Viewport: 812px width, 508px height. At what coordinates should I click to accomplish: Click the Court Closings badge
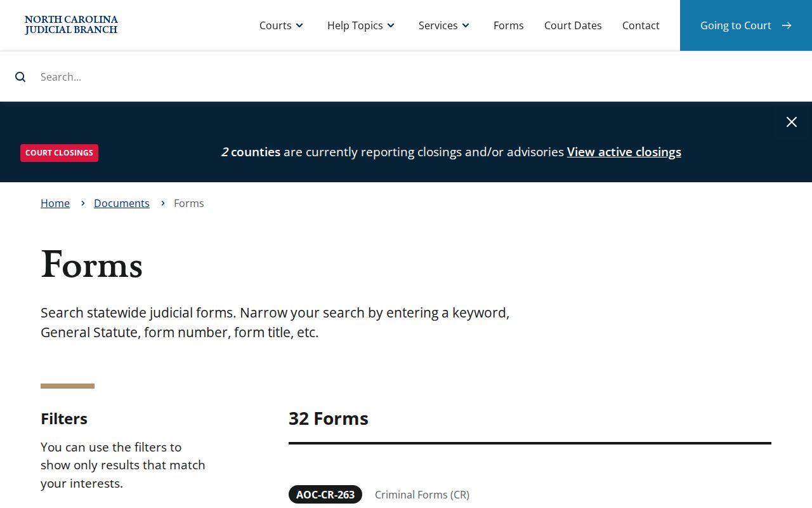[x=59, y=153]
